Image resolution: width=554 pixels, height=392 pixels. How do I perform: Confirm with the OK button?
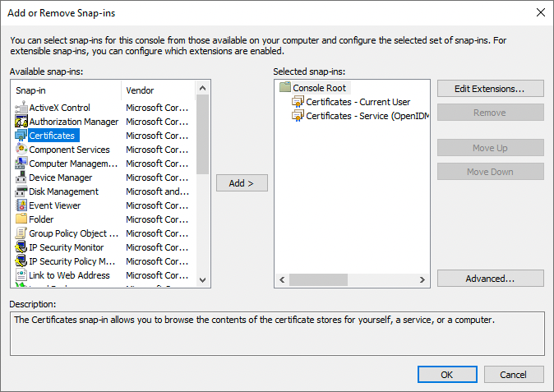tap(446, 375)
